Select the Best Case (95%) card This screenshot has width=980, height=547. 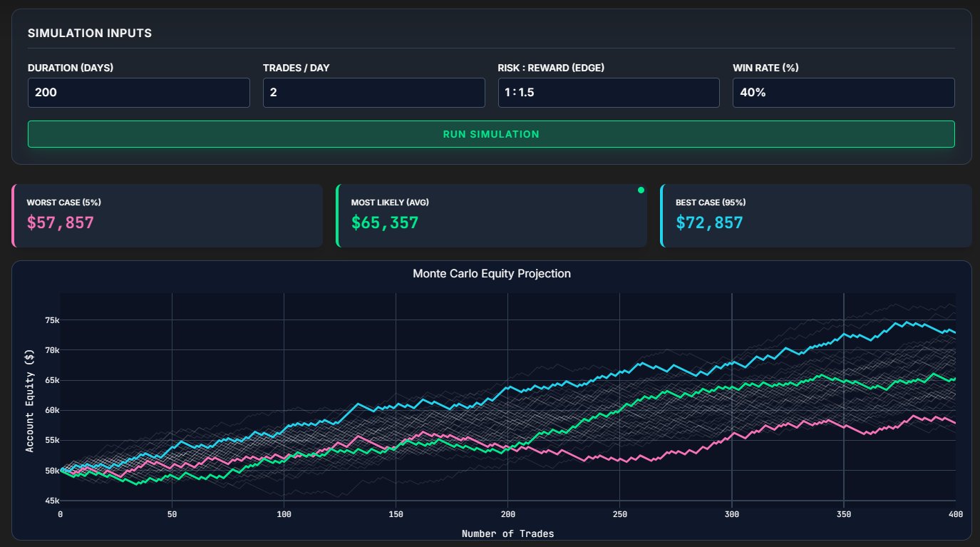(x=816, y=215)
